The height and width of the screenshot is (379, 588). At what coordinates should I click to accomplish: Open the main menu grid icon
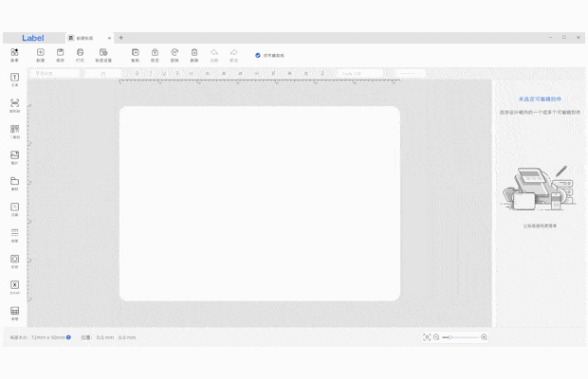point(14,54)
